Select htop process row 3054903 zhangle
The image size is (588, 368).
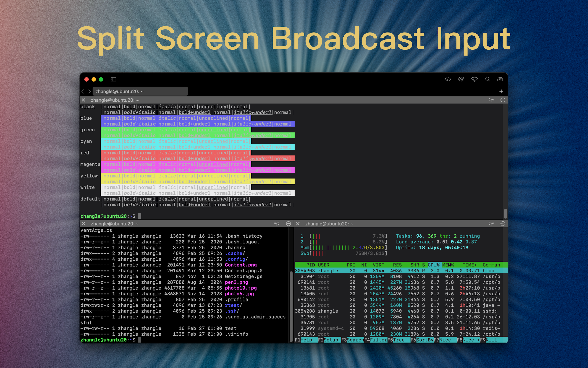click(x=401, y=271)
